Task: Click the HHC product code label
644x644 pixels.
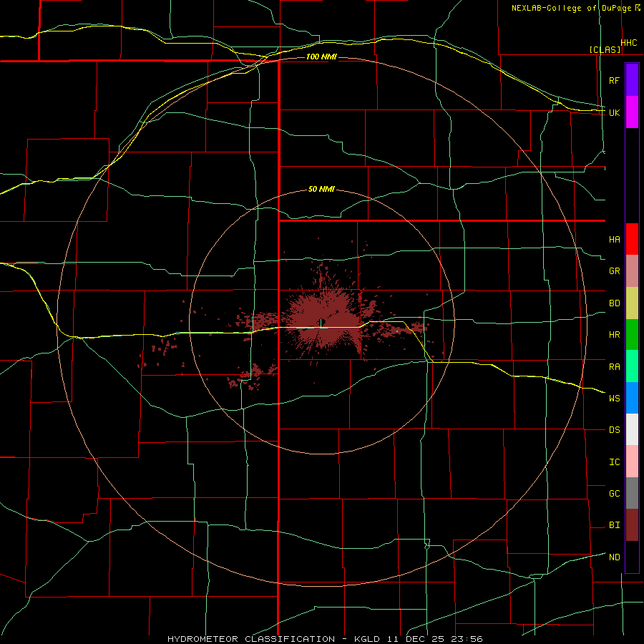Action: click(628, 43)
